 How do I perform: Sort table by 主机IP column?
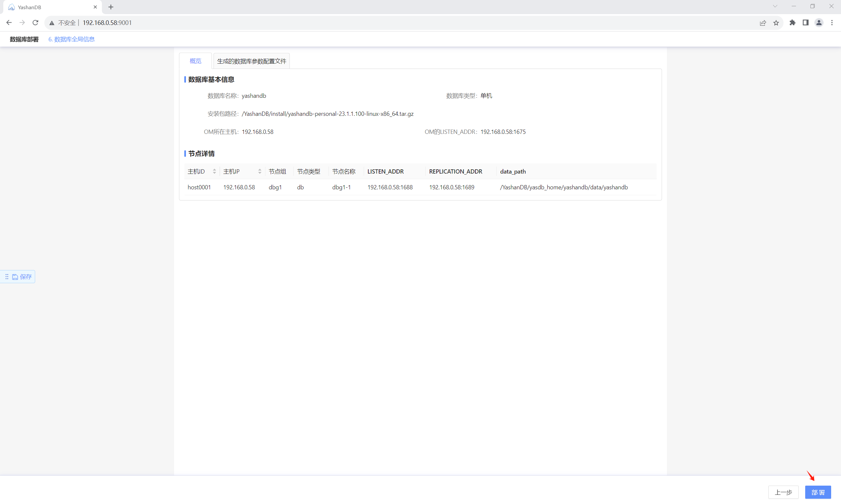pos(260,172)
